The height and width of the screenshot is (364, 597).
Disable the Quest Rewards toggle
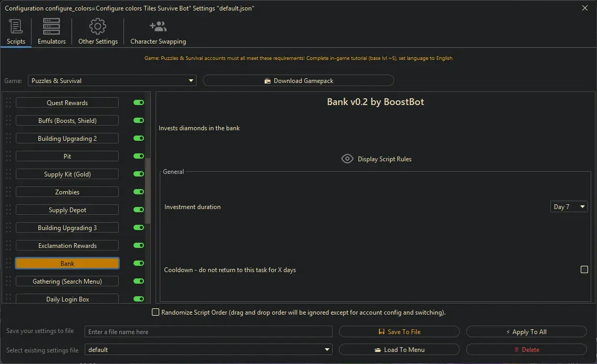(x=138, y=102)
